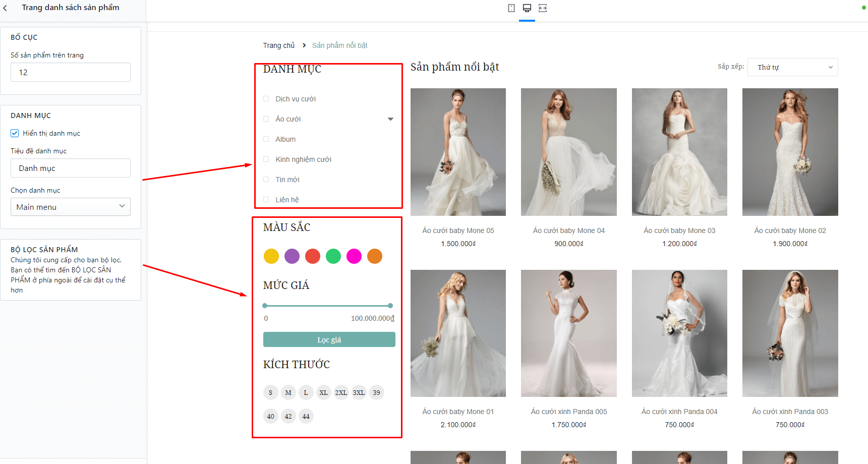Open the Thứ tự sort dropdown
Screen dimensions: 868x464
[792, 67]
